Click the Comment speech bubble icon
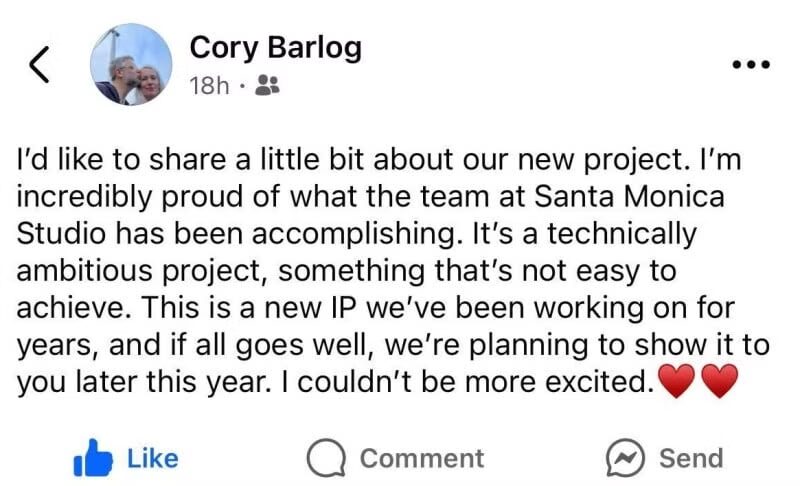 tap(327, 458)
